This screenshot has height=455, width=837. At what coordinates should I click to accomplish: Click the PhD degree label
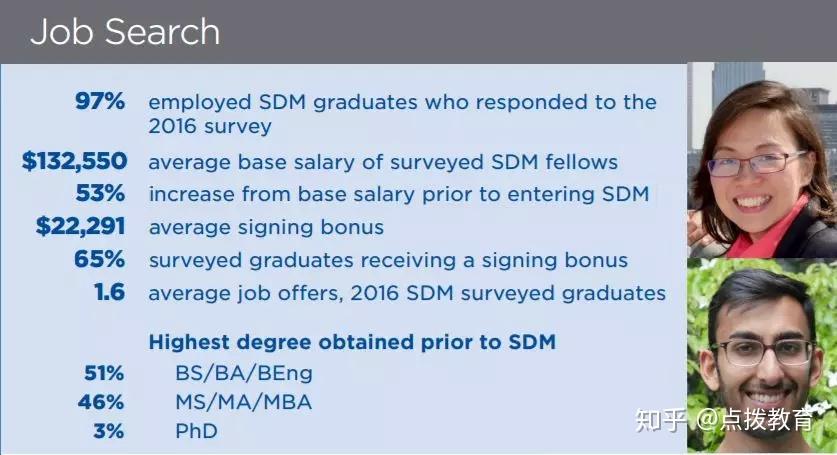(x=196, y=431)
